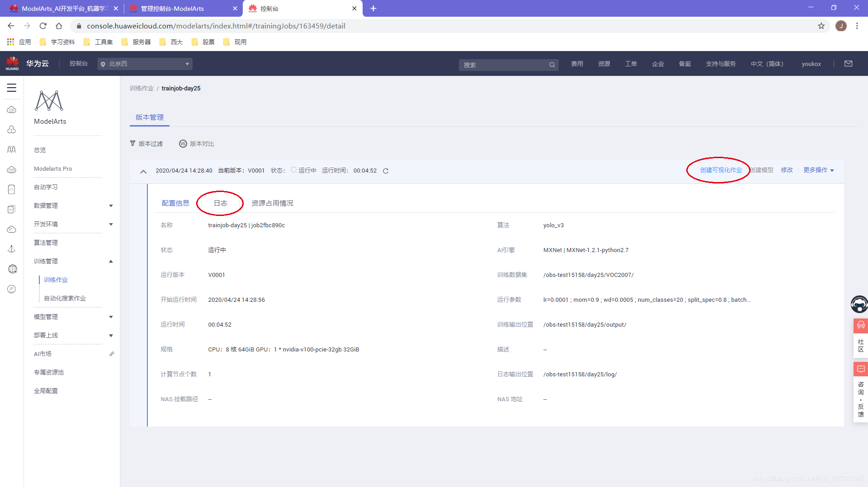The image size is (868, 487).
Task: Open 总览 in sidebar
Action: pyautogui.click(x=40, y=150)
